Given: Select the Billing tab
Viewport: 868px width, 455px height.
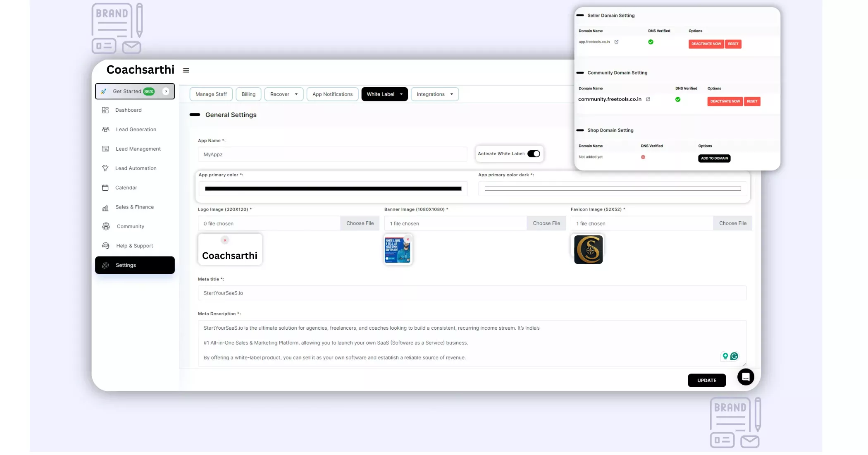Looking at the screenshot, I should click(248, 94).
